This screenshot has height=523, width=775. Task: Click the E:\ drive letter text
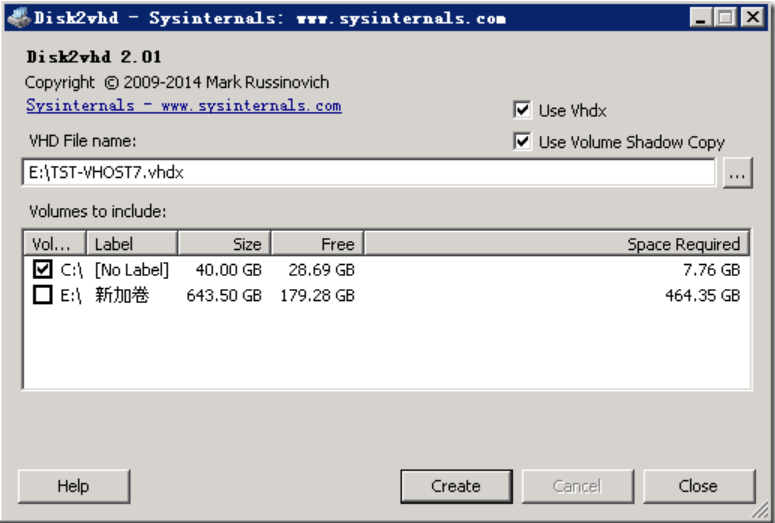71,296
